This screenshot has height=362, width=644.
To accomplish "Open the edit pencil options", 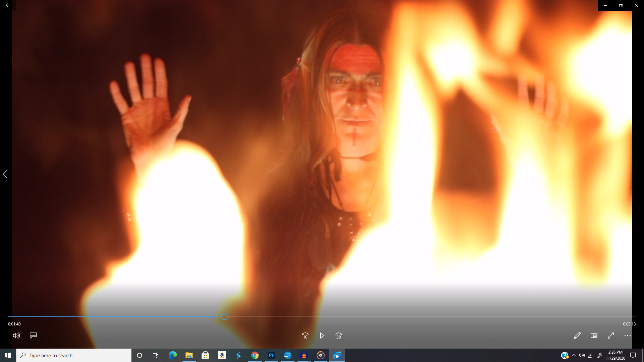I will click(x=577, y=336).
